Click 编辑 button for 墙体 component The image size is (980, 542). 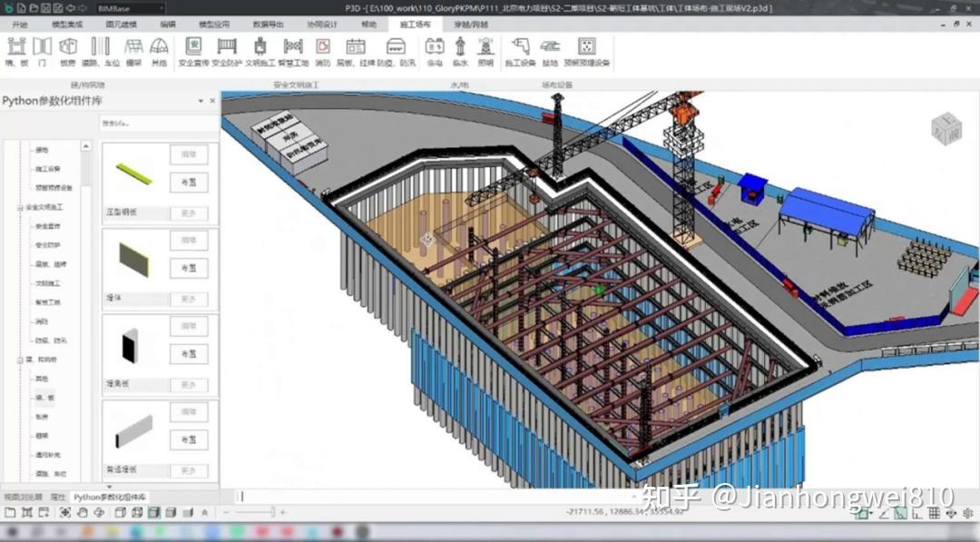(x=188, y=241)
